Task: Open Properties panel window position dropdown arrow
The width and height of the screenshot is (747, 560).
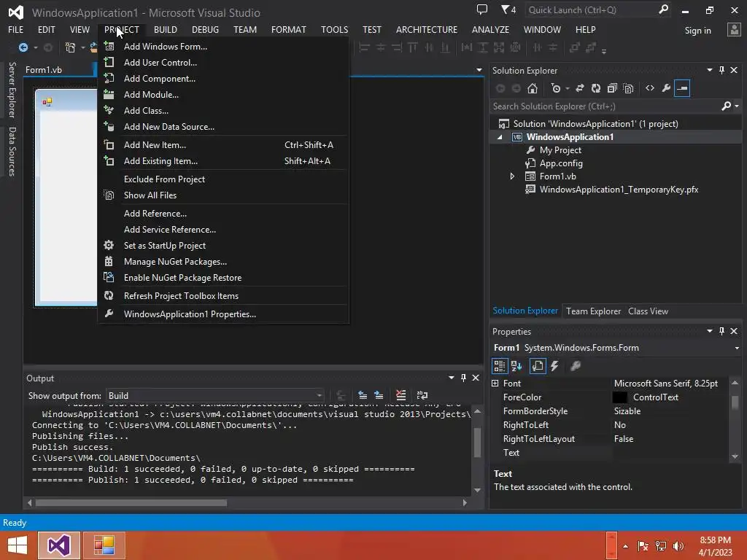Action: 709,331
